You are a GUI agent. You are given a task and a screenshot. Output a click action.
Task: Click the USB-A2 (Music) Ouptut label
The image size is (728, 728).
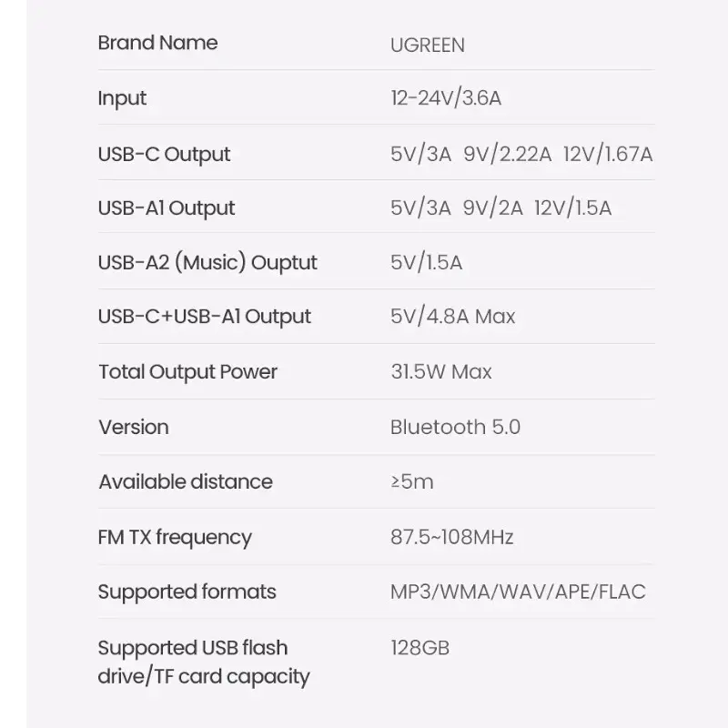click(207, 263)
